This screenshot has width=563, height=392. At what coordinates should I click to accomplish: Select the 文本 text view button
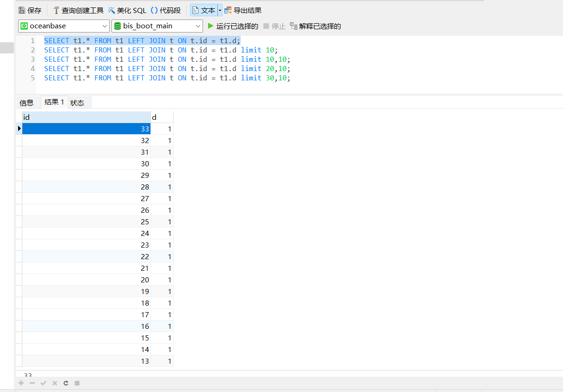[x=203, y=10]
